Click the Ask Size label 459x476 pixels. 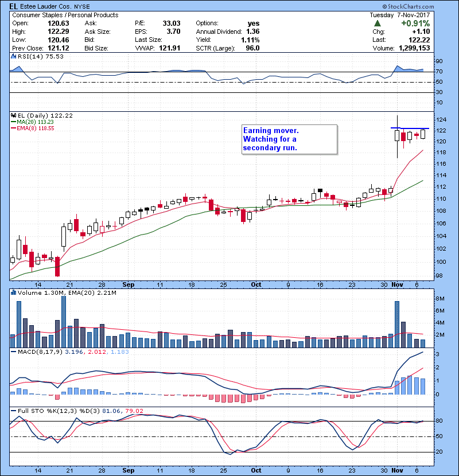tap(98, 32)
